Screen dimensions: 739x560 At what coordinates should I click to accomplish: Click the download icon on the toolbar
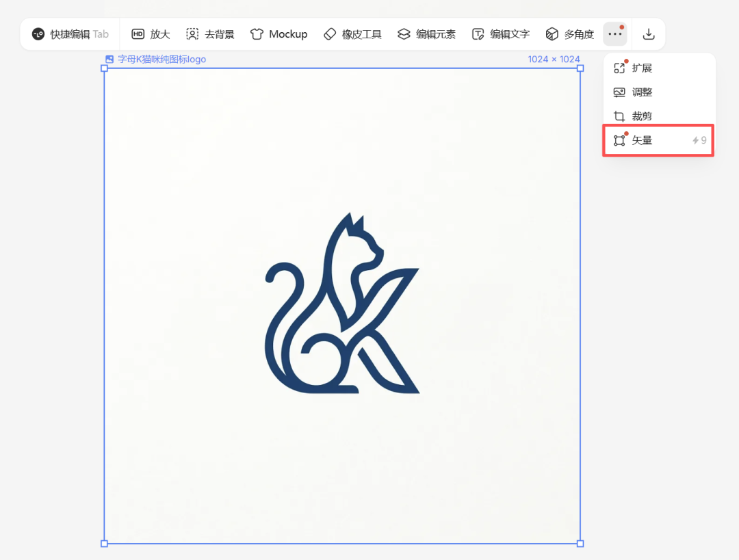[647, 33]
